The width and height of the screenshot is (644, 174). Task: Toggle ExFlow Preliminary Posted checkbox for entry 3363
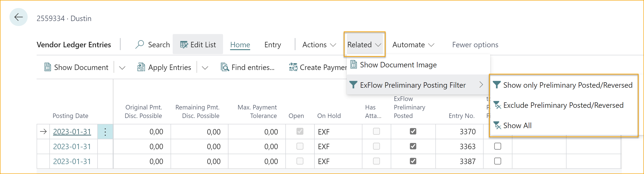click(x=413, y=146)
